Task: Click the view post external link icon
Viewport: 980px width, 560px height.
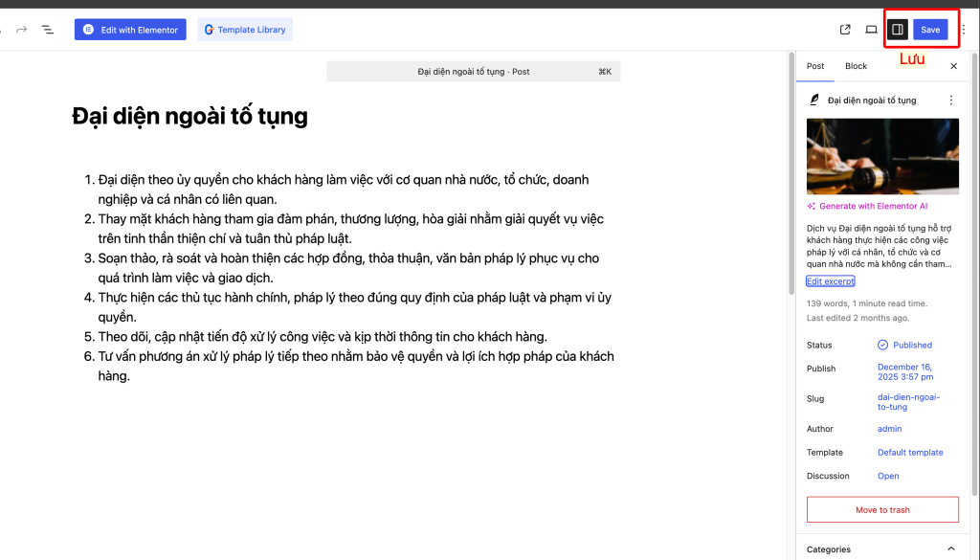Action: [845, 30]
